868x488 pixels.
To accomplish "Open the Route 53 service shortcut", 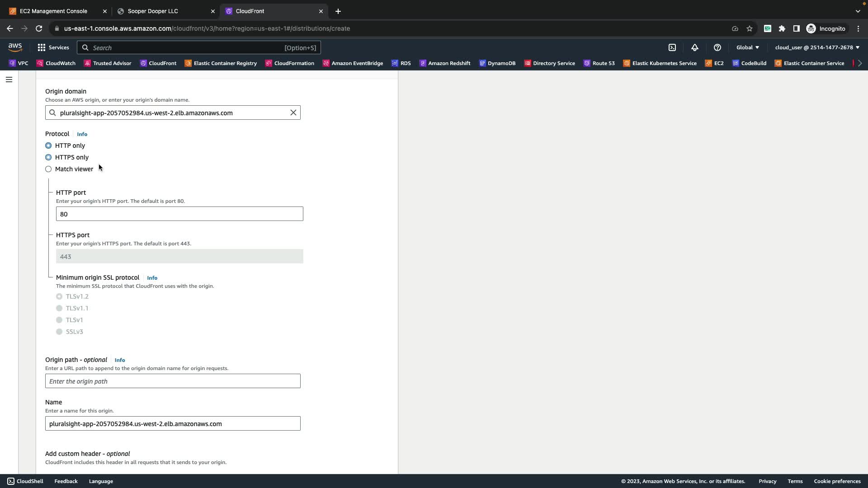I will tap(599, 63).
